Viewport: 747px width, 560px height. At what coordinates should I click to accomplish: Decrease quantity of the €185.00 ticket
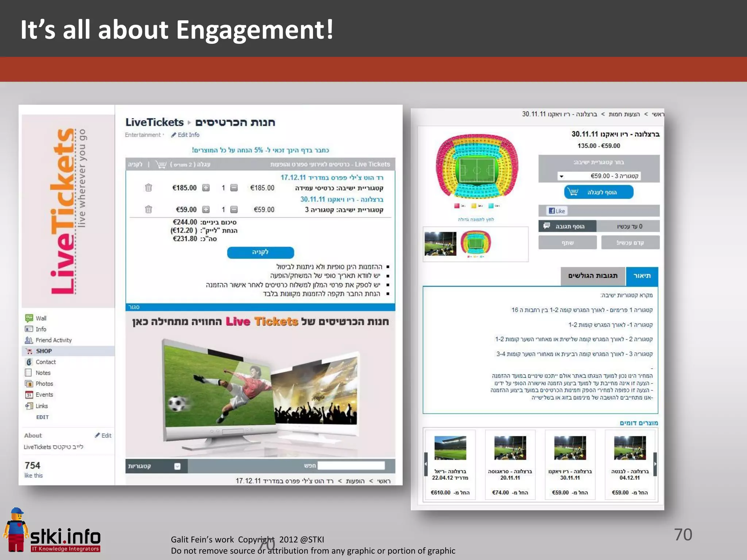(x=234, y=188)
